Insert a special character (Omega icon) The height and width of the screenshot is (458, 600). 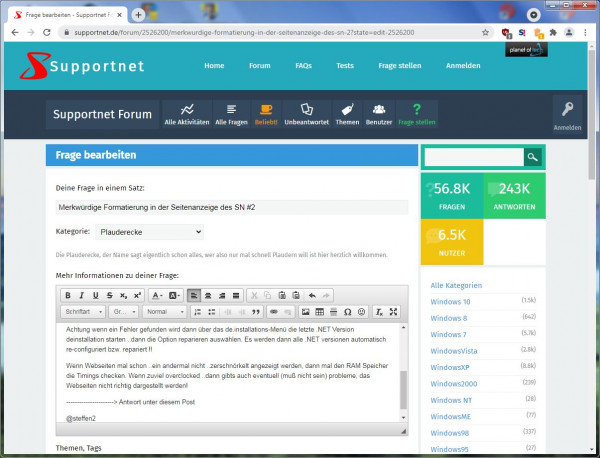pos(347,312)
